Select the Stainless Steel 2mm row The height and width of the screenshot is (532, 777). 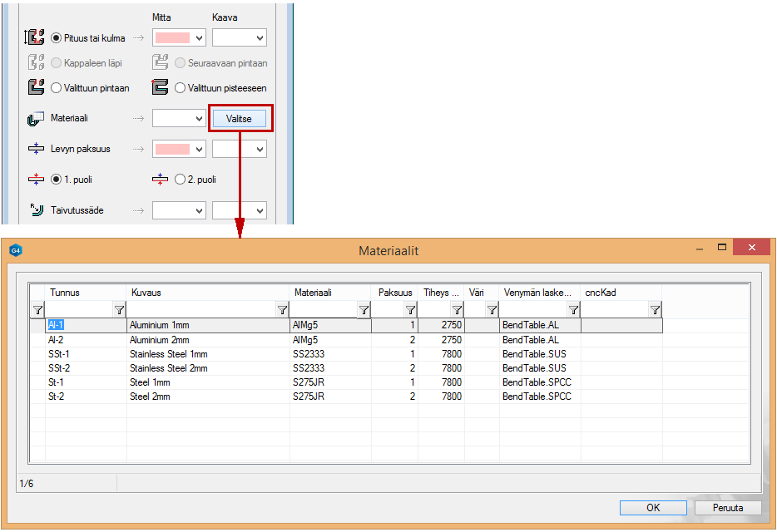208,368
